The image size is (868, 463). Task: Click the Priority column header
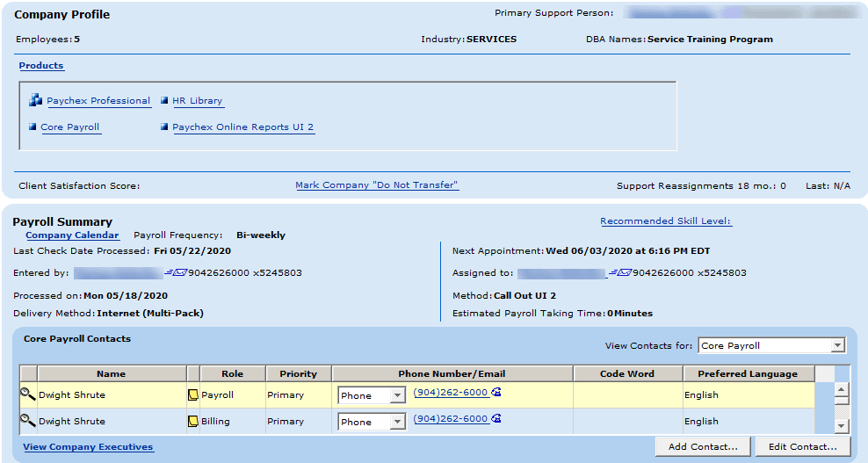299,374
